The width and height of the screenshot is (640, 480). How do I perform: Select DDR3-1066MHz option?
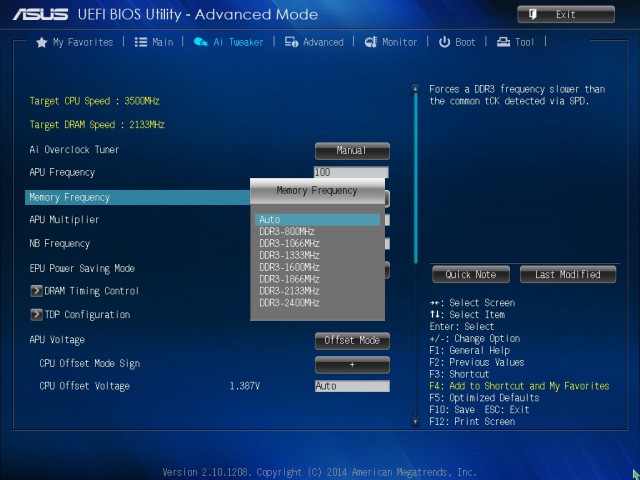point(318,244)
